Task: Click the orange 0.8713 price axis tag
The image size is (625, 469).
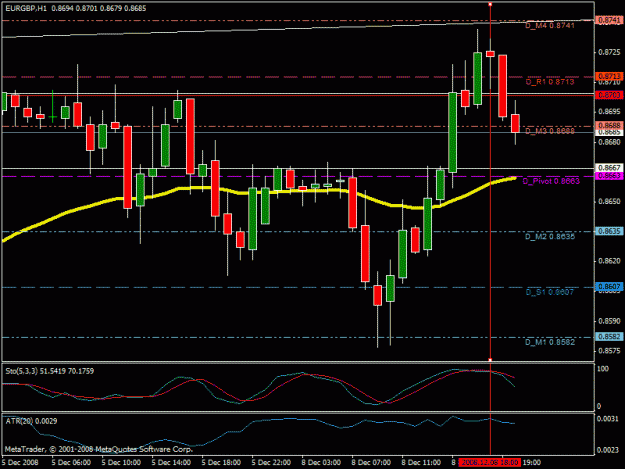Action: [609, 76]
